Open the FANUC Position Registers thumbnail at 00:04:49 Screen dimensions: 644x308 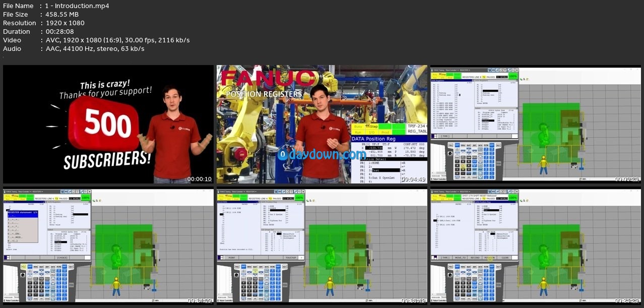click(x=322, y=124)
